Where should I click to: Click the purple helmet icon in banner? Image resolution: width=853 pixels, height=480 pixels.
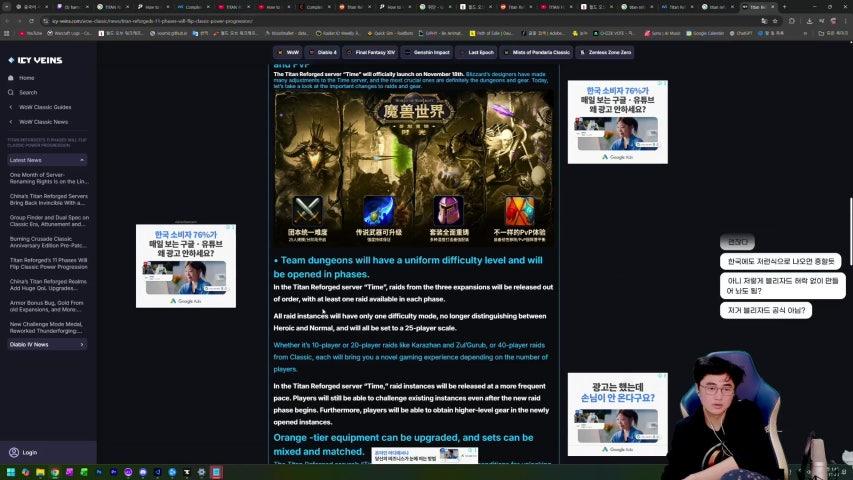pos(449,211)
